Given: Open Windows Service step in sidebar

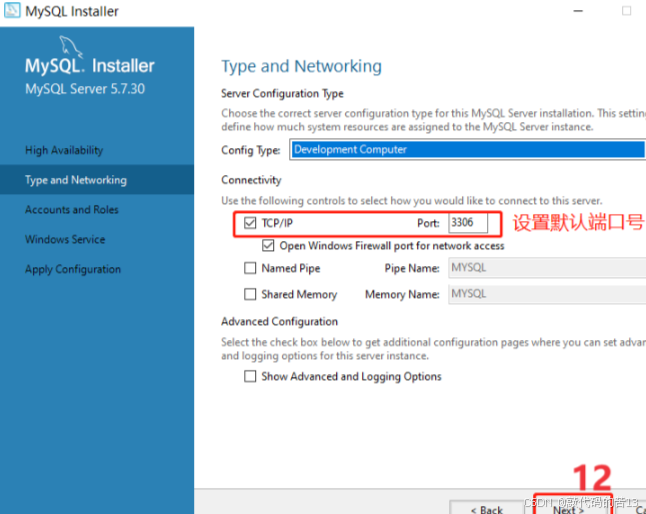Looking at the screenshot, I should pyautogui.click(x=97, y=239).
